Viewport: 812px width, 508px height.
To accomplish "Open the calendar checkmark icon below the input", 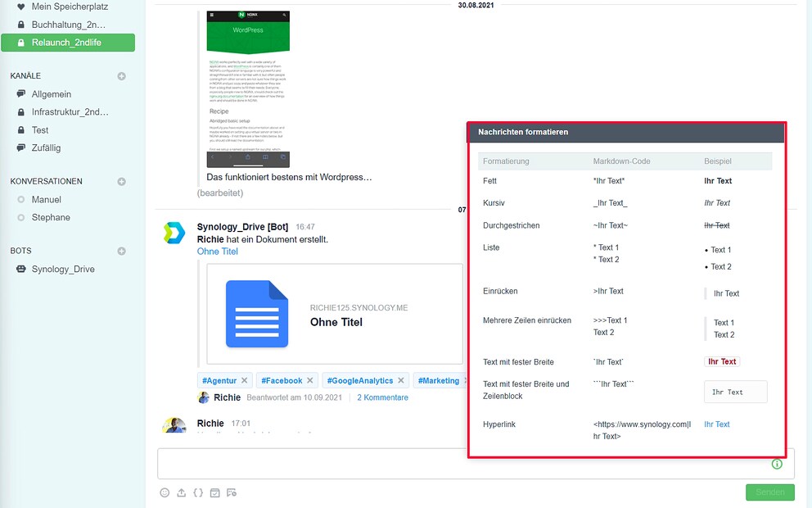I will [x=215, y=492].
